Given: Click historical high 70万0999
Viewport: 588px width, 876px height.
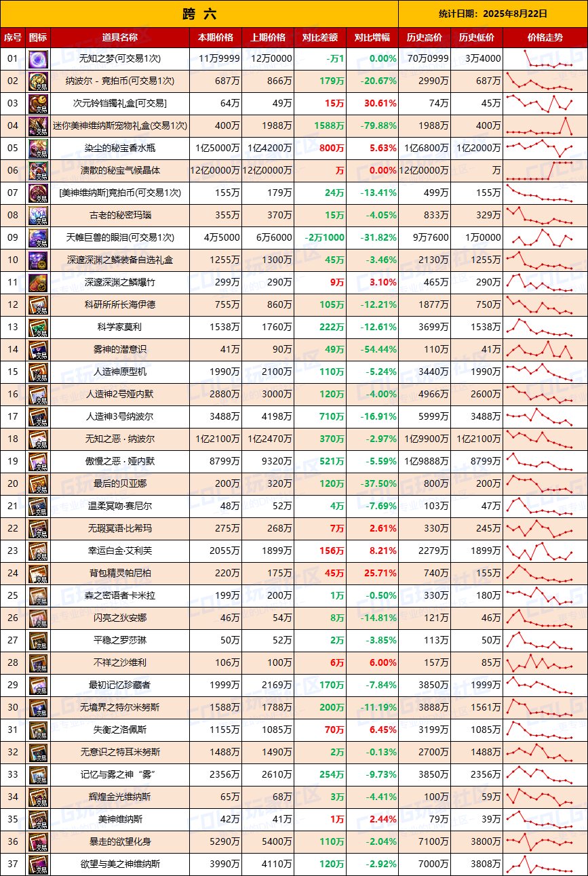Looking at the screenshot, I should (x=428, y=59).
